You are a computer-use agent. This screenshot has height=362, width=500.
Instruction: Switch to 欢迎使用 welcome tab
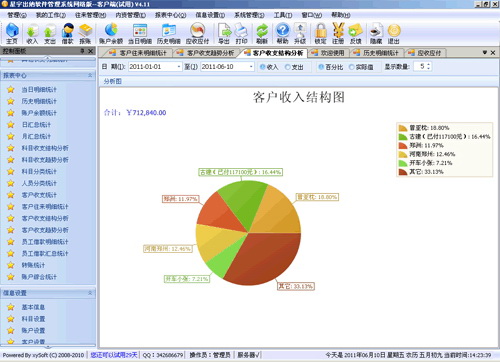329,53
